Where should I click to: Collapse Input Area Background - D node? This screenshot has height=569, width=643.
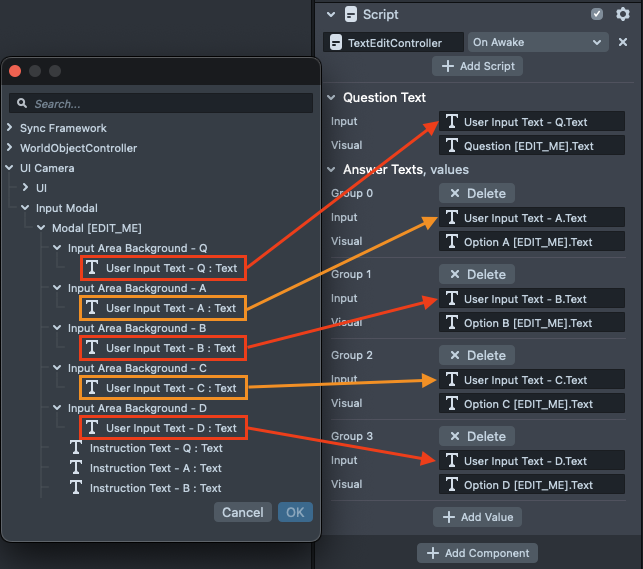pos(57,408)
